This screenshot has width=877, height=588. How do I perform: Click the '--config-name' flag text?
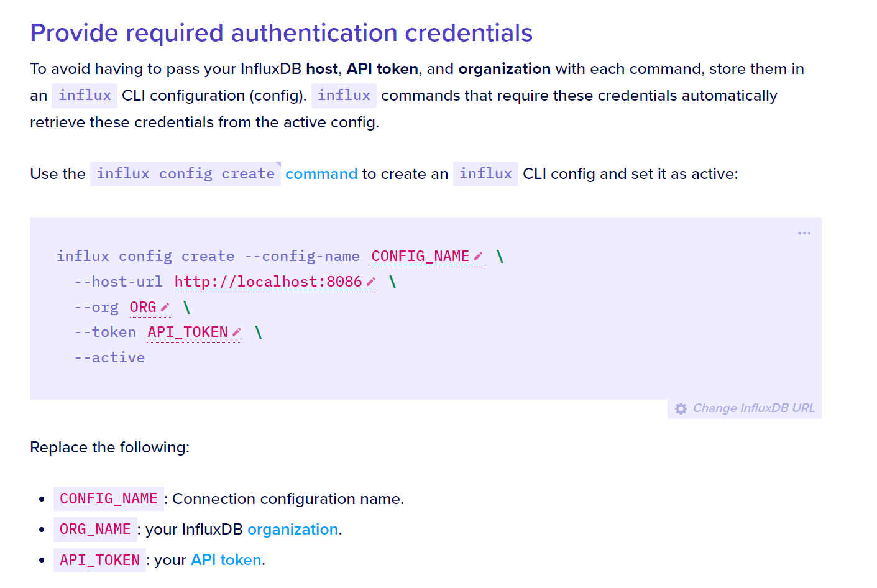point(302,256)
